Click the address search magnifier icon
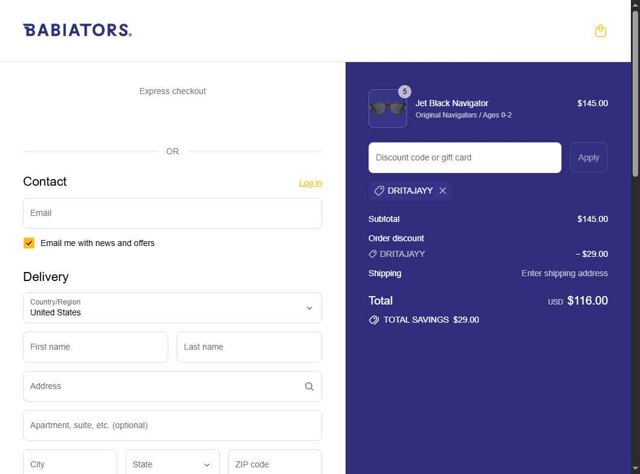 (309, 386)
